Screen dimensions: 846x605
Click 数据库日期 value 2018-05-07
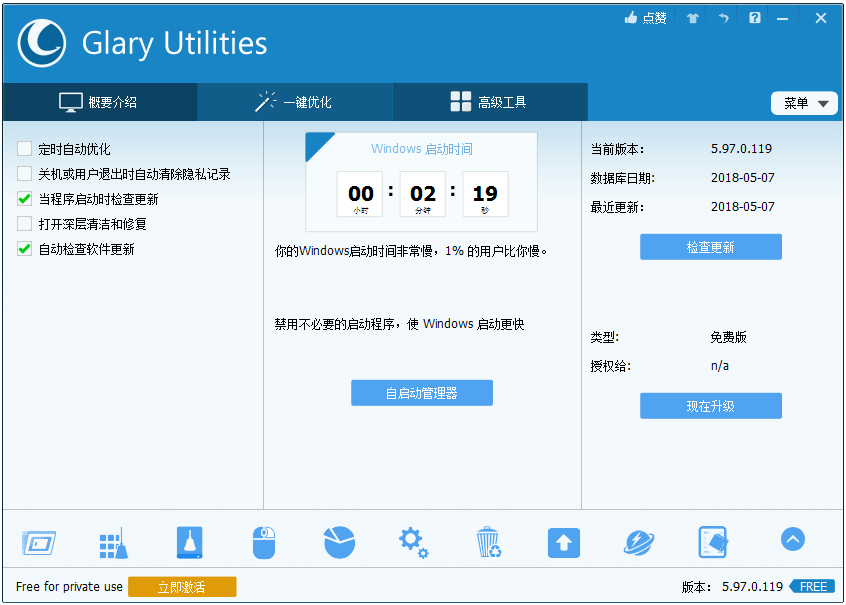742,178
